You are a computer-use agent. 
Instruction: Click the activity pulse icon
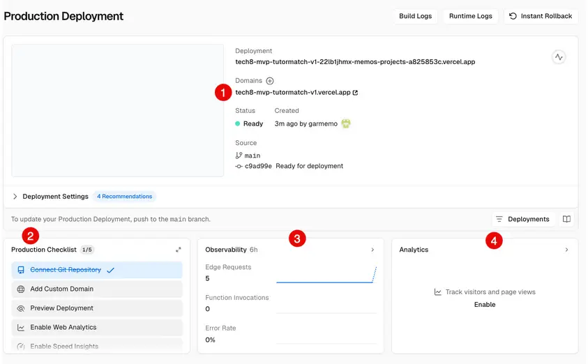[x=559, y=57]
